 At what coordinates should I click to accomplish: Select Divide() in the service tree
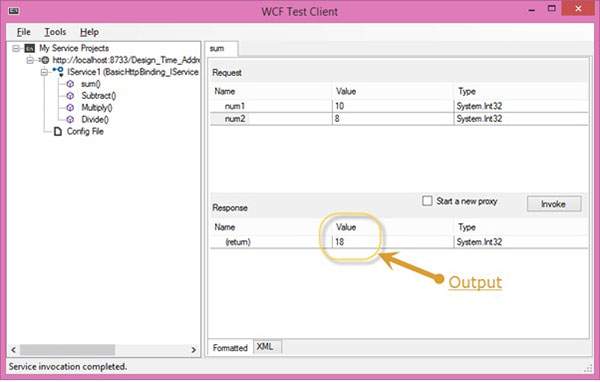95,119
